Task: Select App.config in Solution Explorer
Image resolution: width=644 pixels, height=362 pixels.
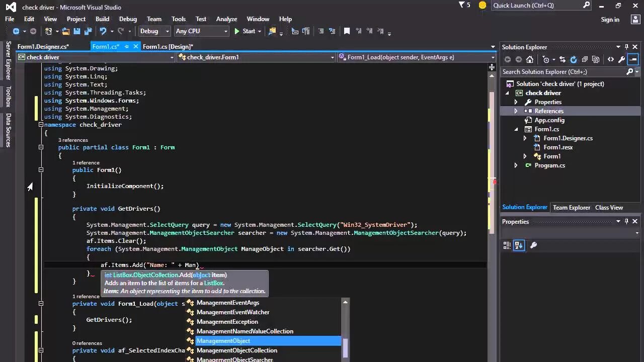Action: pos(549,120)
